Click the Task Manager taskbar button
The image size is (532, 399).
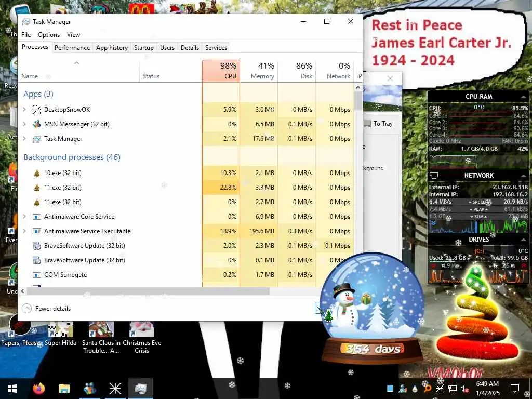[140, 389]
